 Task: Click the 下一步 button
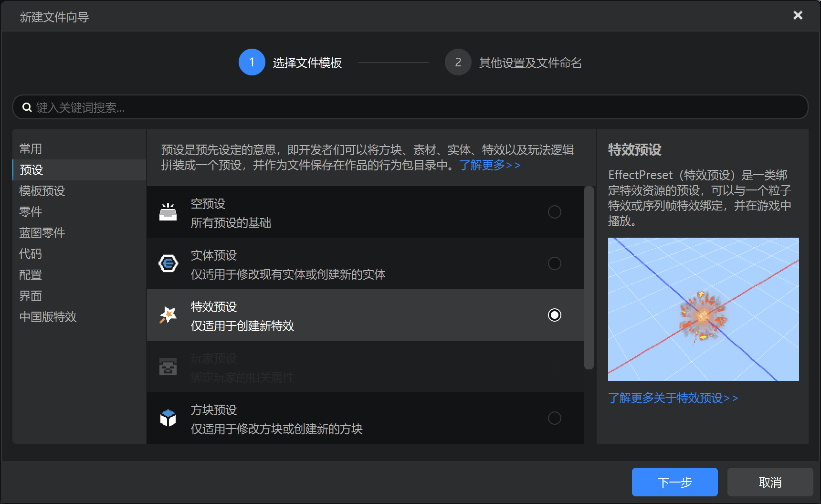pos(675,482)
